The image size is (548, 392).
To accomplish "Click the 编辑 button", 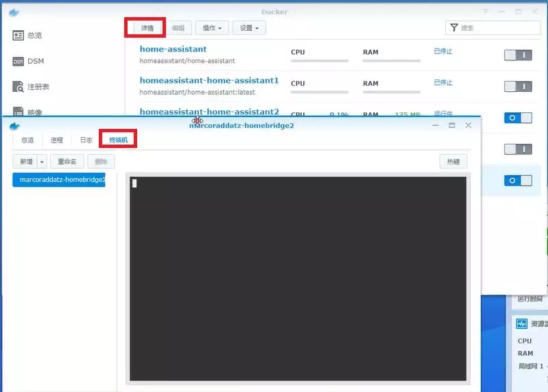I will tap(178, 28).
